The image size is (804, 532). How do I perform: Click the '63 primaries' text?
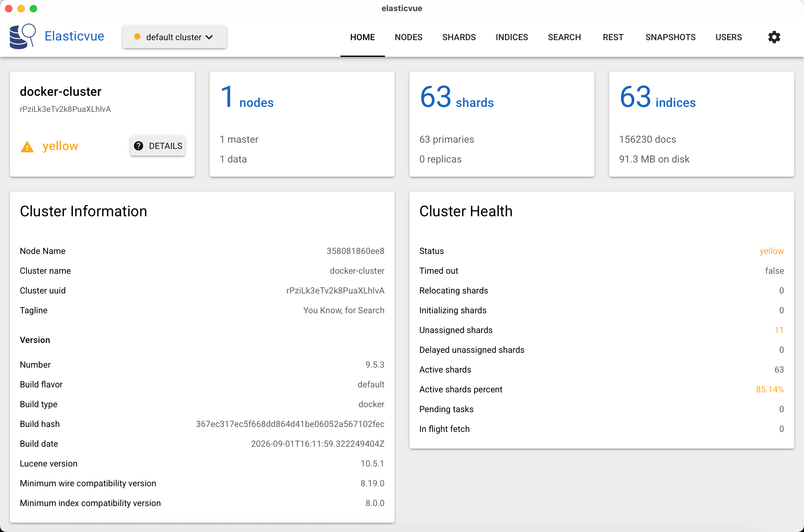coord(447,139)
